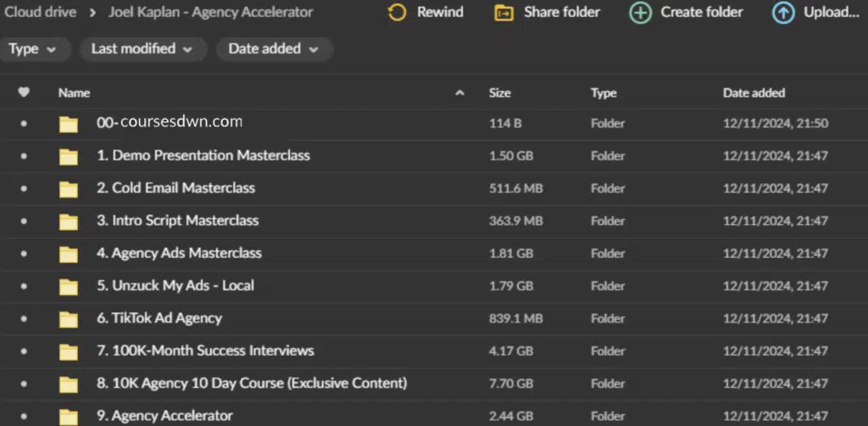Open folder name 00-coursesdwn.com
Viewport: 868px width, 426px height.
tap(170, 122)
